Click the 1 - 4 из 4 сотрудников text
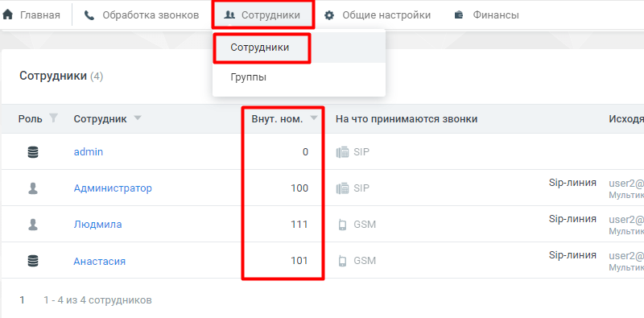 click(97, 300)
